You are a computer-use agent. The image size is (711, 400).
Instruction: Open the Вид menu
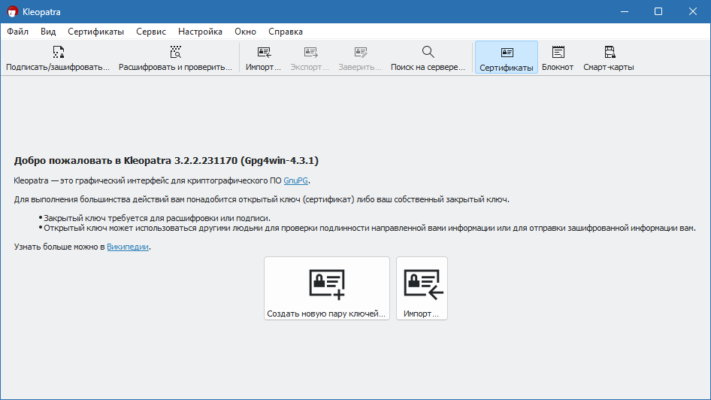point(48,32)
